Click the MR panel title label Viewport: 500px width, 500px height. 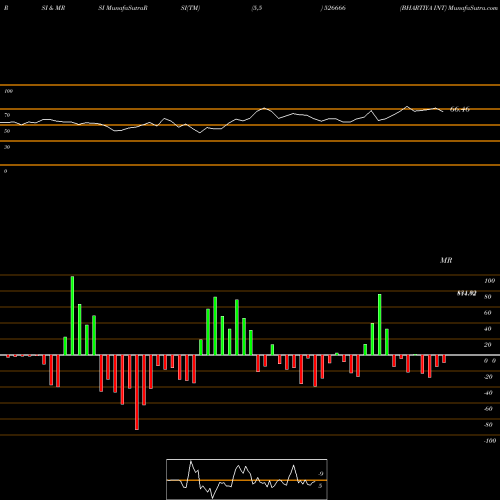click(446, 260)
